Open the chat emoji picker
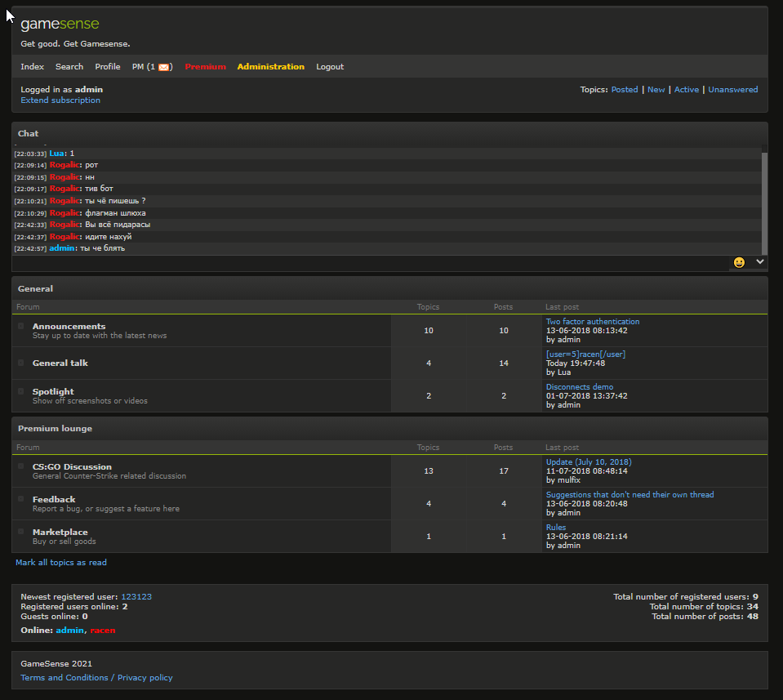783x700 pixels. point(739,262)
